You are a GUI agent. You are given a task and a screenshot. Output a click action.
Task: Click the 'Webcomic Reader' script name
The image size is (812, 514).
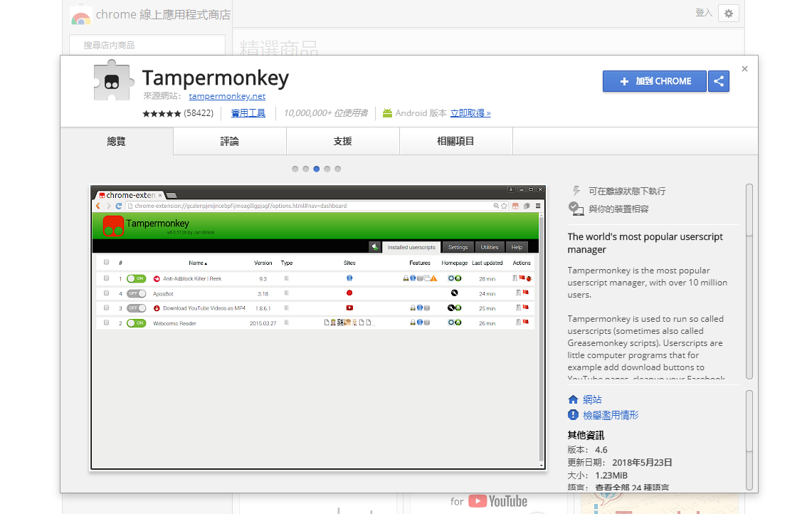[174, 323]
